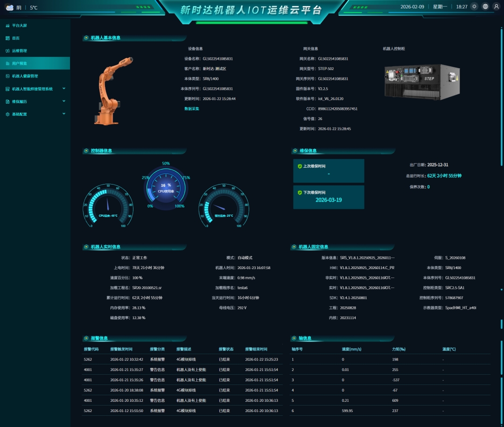Click the 示教器类型 SpadHMI_HT_a40i value
Image resolution: width=504 pixels, height=427 pixels.
(x=461, y=308)
